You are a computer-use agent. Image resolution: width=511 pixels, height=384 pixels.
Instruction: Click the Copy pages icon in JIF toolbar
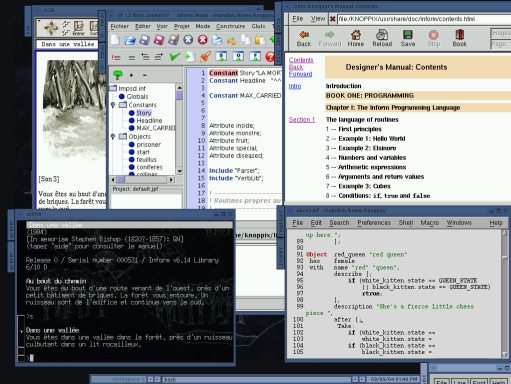pos(246,40)
